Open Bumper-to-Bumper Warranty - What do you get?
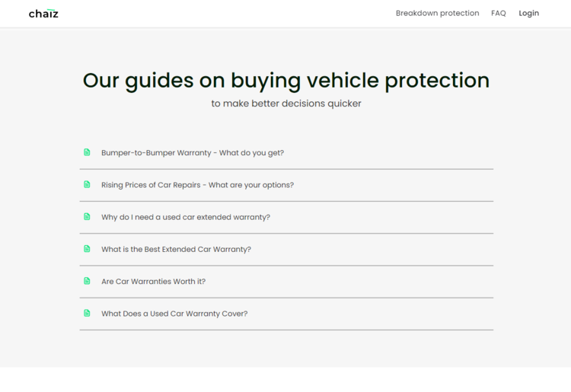Viewport: 571px width, 392px height. coord(193,153)
